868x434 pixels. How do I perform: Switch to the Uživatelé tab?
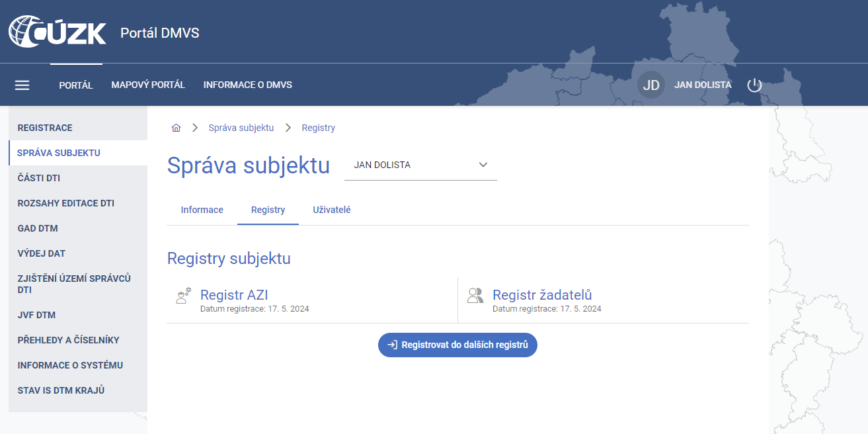pos(331,210)
